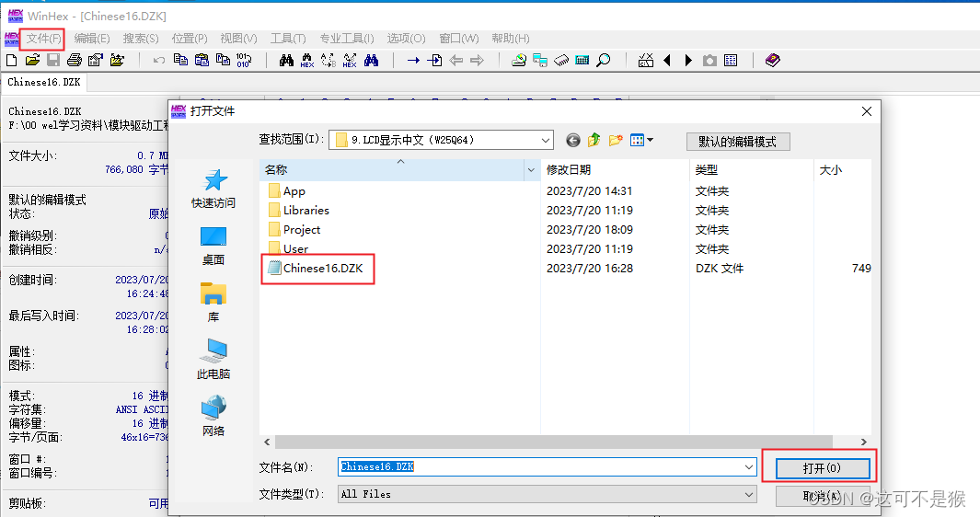Click the Open Folder toolbar icon
This screenshot has width=980, height=517.
pyautogui.click(x=117, y=60)
